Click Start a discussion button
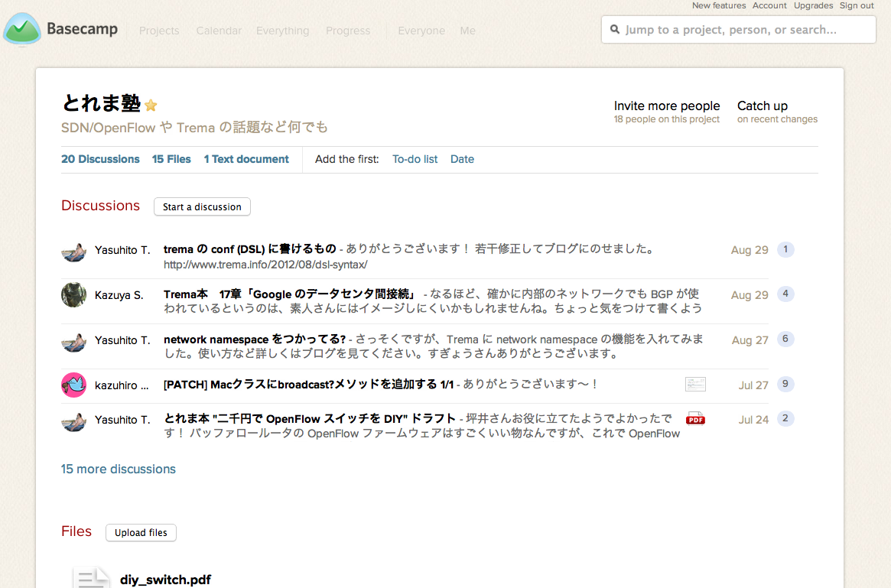 point(202,206)
